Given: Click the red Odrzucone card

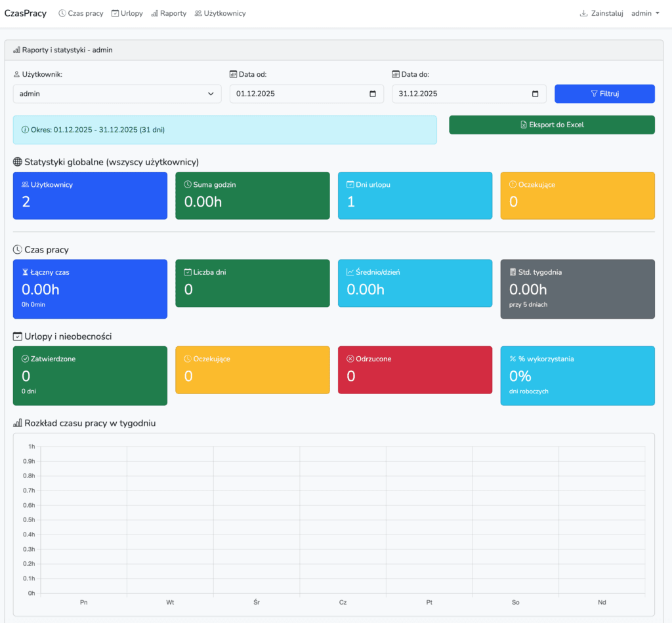Looking at the screenshot, I should pos(415,370).
